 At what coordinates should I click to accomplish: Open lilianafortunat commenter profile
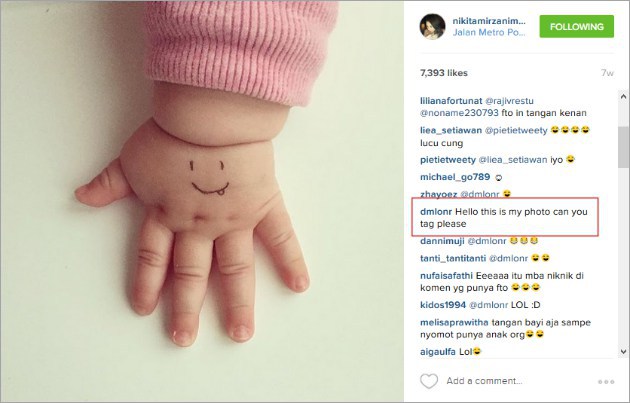coord(451,101)
